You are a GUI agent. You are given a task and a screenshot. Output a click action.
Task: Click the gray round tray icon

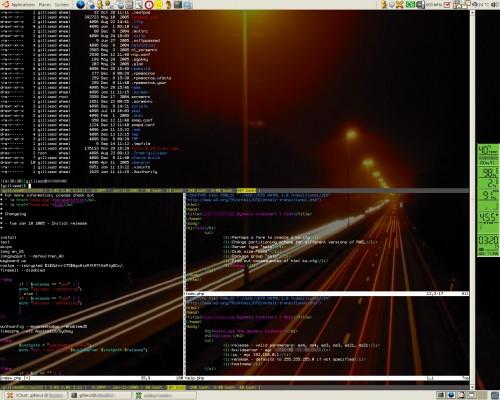click(391, 5)
